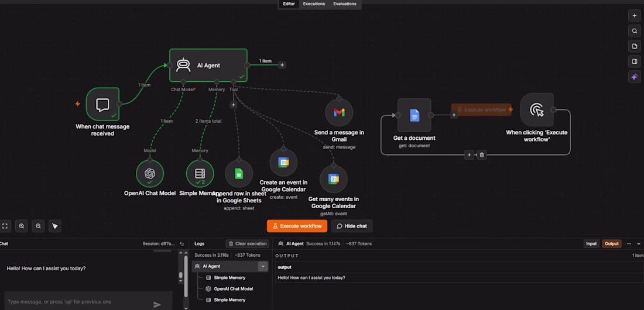Add a tool under the Tool connector
The width and height of the screenshot is (644, 310).
click(x=233, y=105)
